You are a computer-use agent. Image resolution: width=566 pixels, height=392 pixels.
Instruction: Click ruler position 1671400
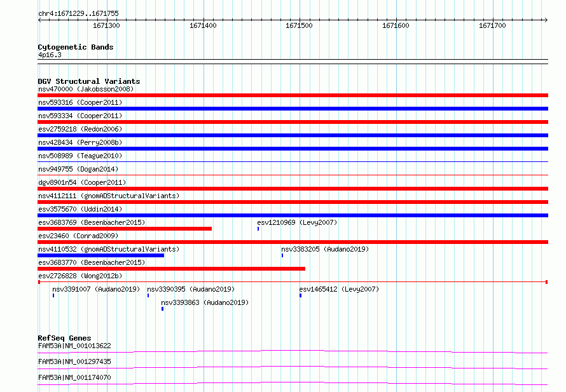[x=204, y=25]
